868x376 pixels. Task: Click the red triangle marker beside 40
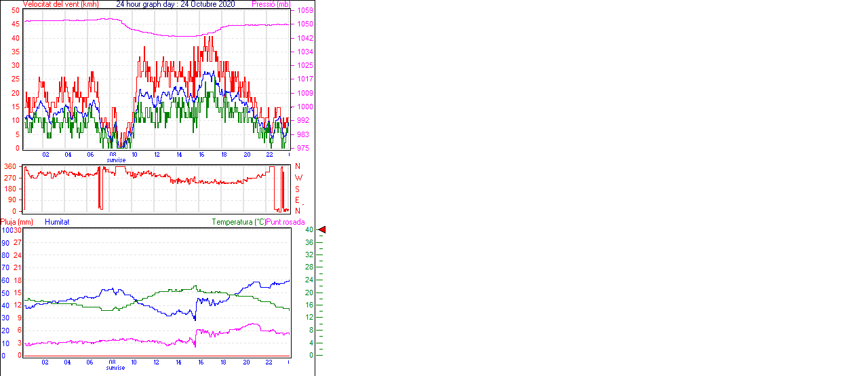pyautogui.click(x=322, y=230)
